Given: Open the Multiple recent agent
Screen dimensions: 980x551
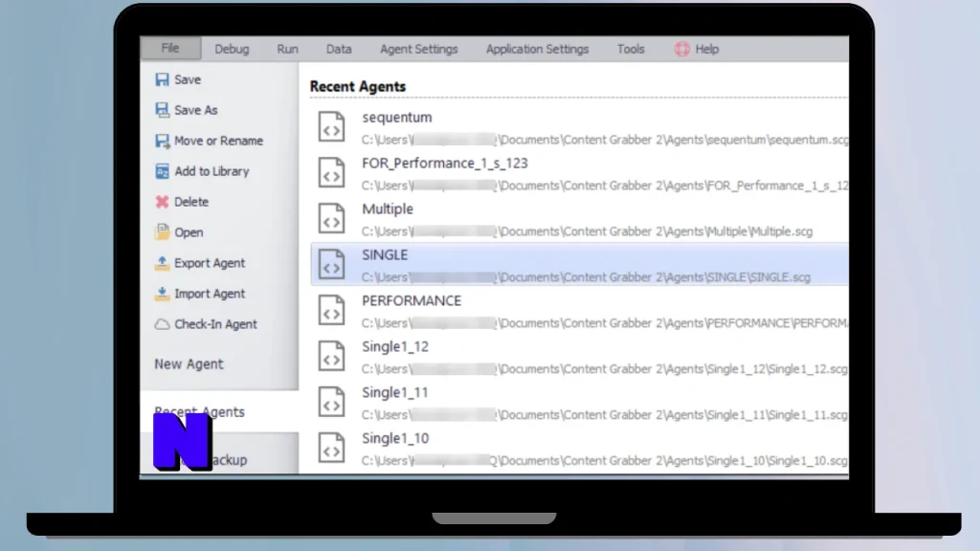Looking at the screenshot, I should pyautogui.click(x=579, y=219).
